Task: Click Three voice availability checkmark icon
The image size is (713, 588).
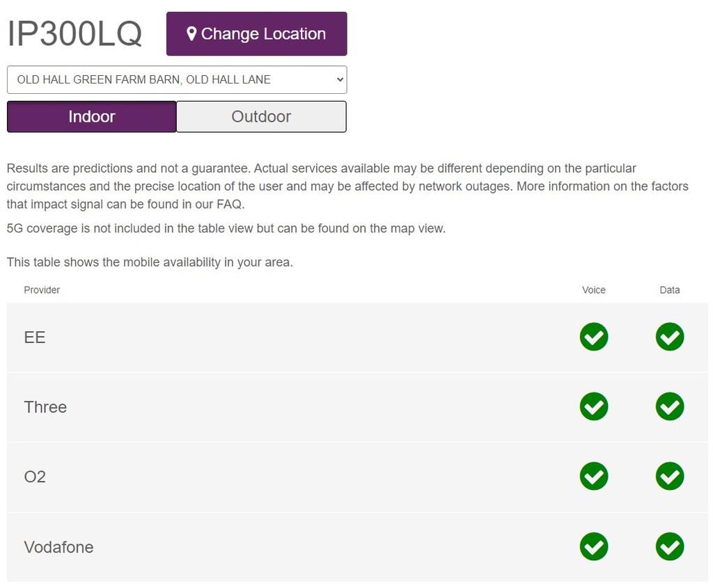Action: pos(593,406)
